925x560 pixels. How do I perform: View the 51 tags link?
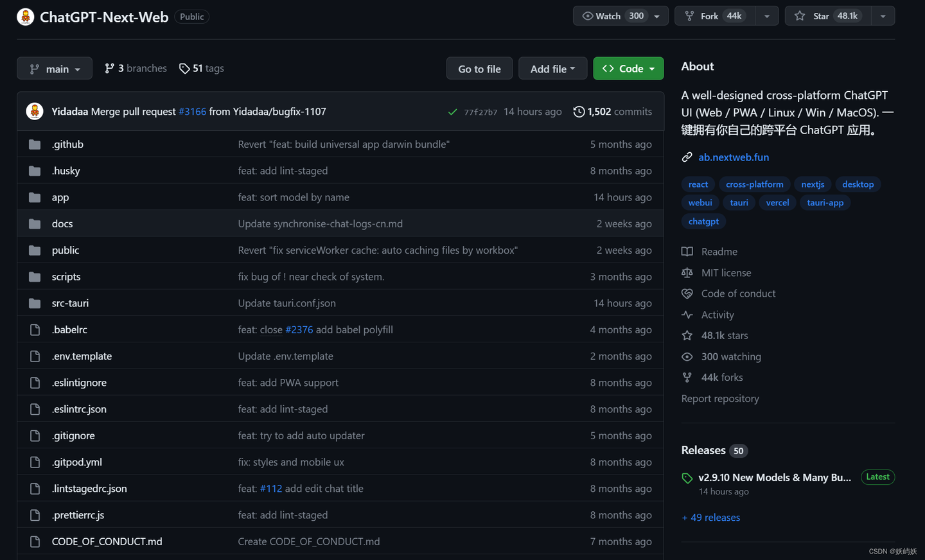click(x=202, y=68)
